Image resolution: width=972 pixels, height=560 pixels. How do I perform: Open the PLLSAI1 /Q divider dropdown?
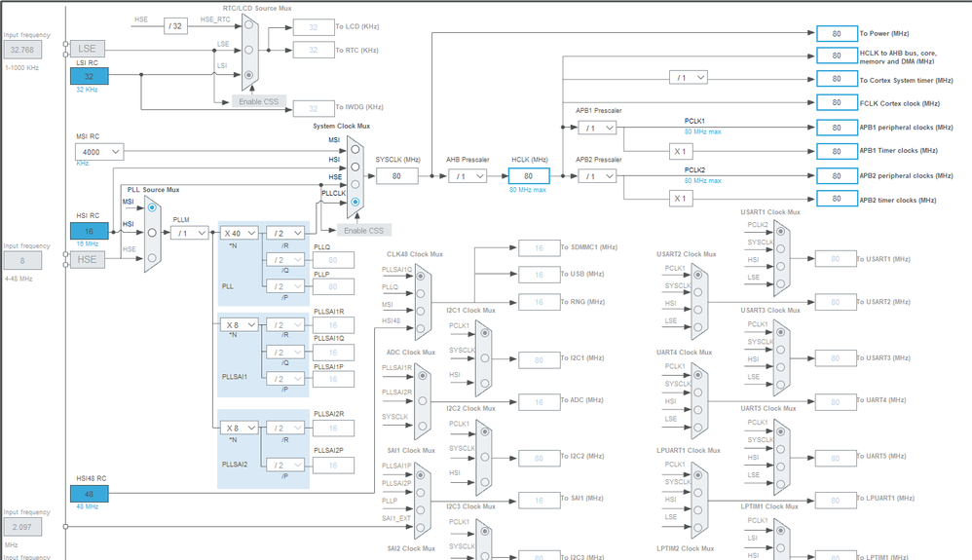pyautogui.click(x=285, y=353)
